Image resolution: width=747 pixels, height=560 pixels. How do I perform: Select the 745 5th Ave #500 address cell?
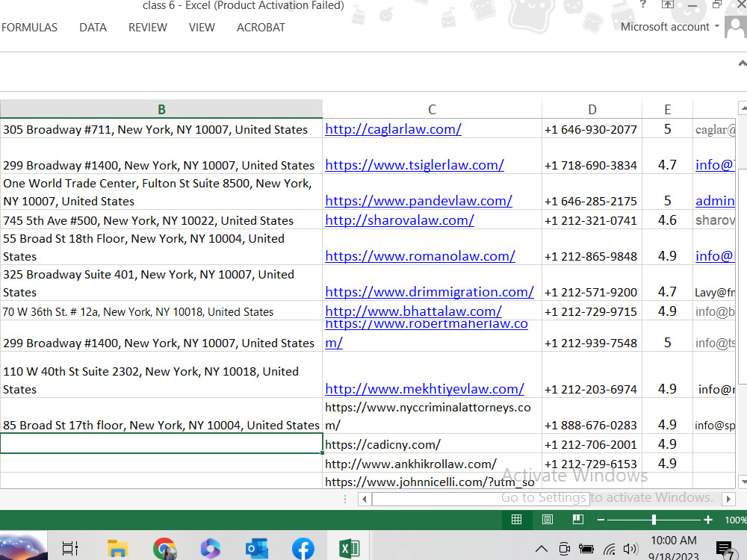coord(161,220)
